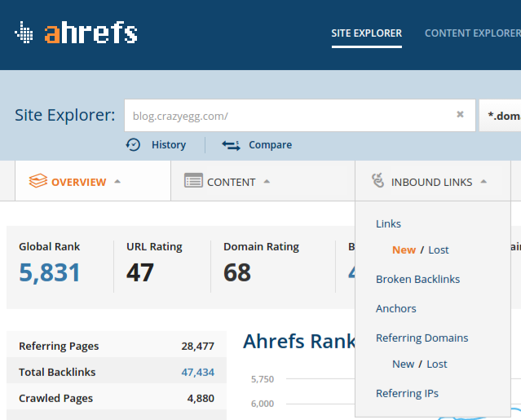Open Referring IPs menu item

pos(407,393)
